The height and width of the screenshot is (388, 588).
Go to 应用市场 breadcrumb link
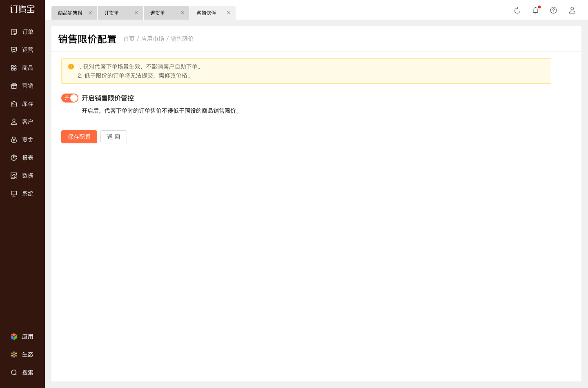pyautogui.click(x=153, y=39)
